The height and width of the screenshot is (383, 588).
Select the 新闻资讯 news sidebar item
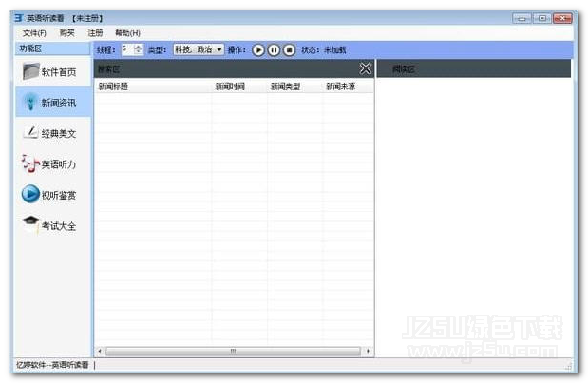click(x=53, y=103)
